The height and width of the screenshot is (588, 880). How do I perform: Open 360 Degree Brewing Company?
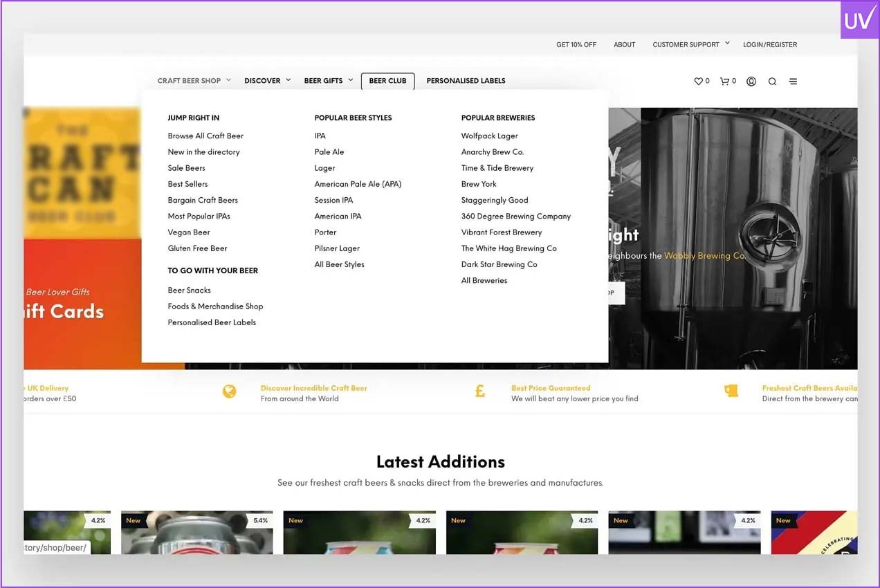click(x=516, y=216)
